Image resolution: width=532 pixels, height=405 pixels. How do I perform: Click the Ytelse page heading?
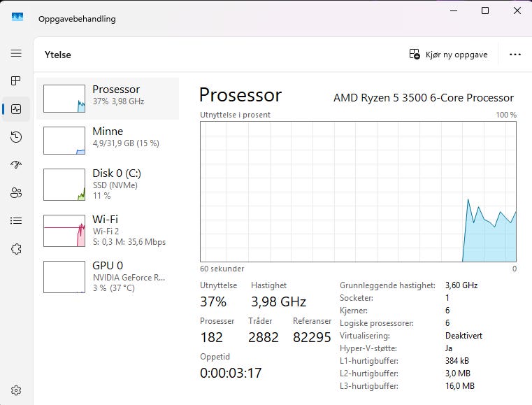tap(58, 55)
